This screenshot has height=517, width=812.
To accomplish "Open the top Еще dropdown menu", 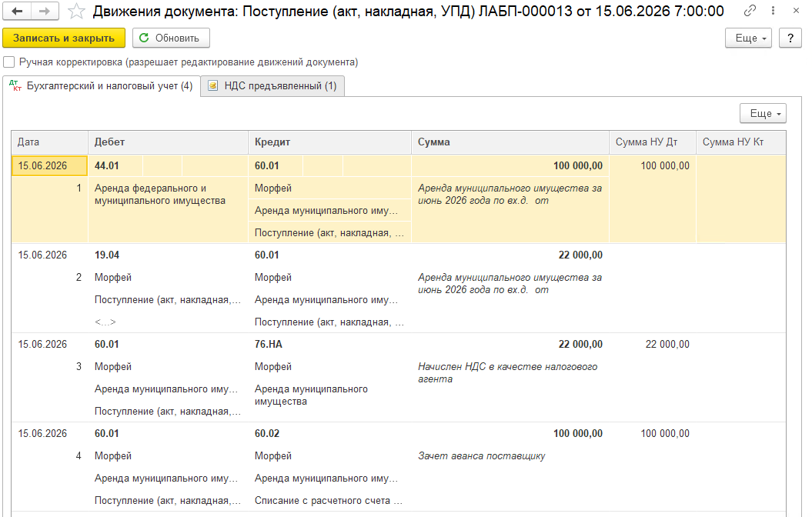I will [748, 38].
